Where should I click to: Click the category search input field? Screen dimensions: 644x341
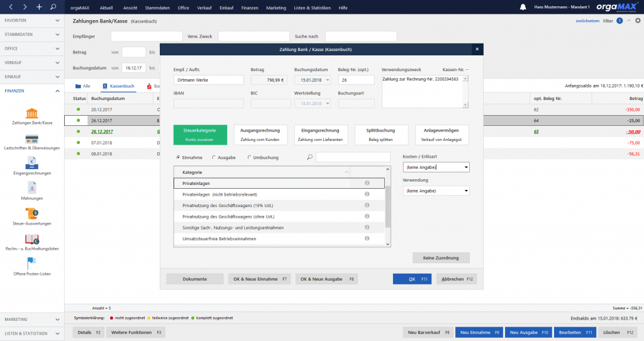point(353,157)
